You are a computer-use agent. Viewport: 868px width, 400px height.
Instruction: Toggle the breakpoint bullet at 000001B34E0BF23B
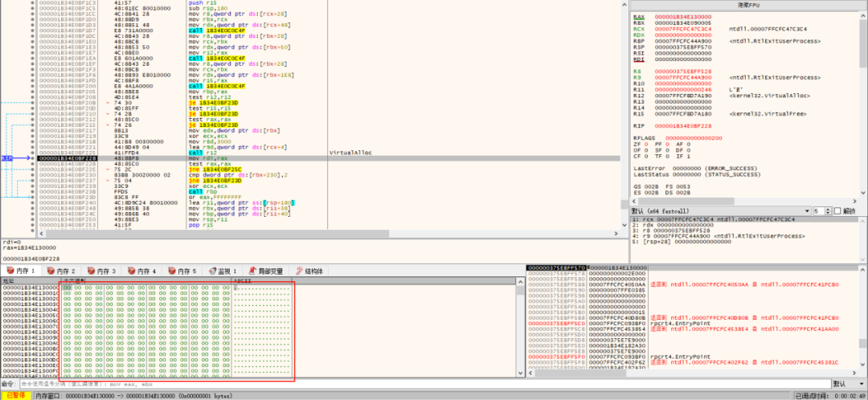[35, 192]
